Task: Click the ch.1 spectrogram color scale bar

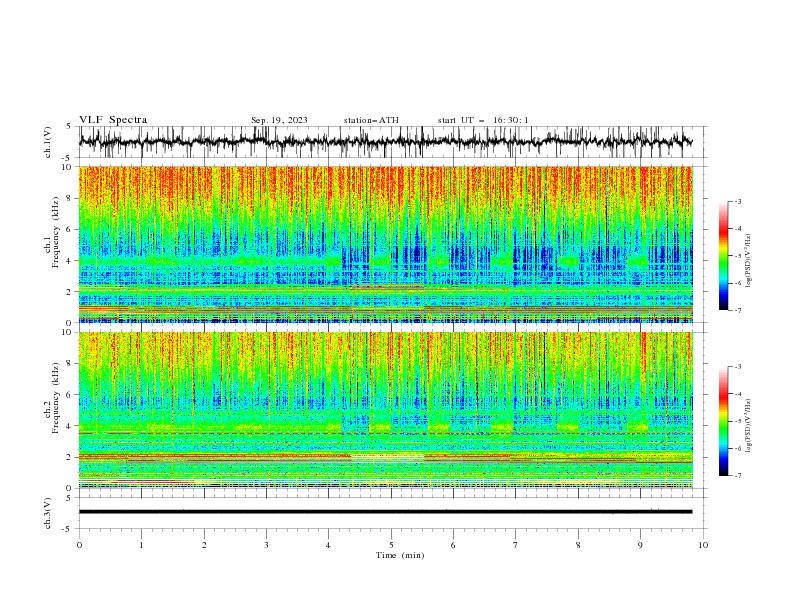Action: click(x=723, y=256)
